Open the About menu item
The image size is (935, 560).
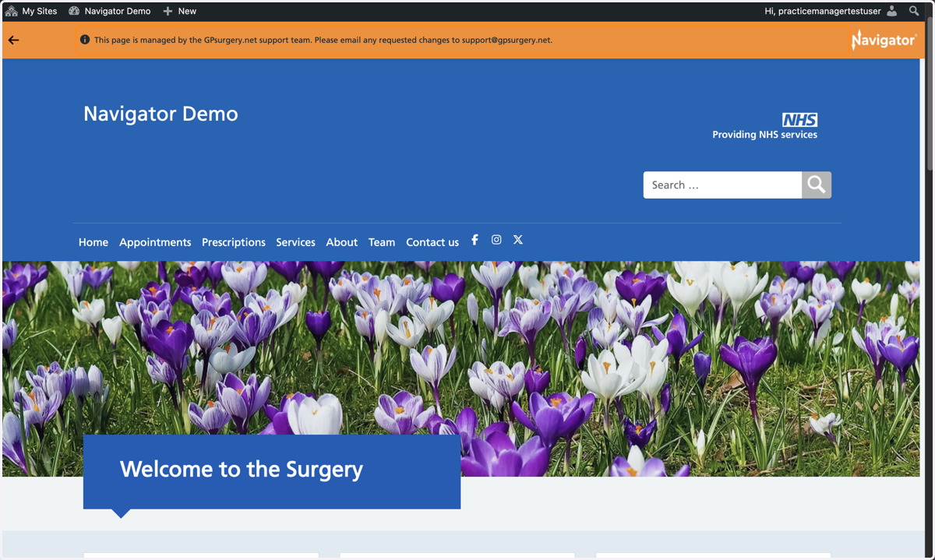point(341,242)
